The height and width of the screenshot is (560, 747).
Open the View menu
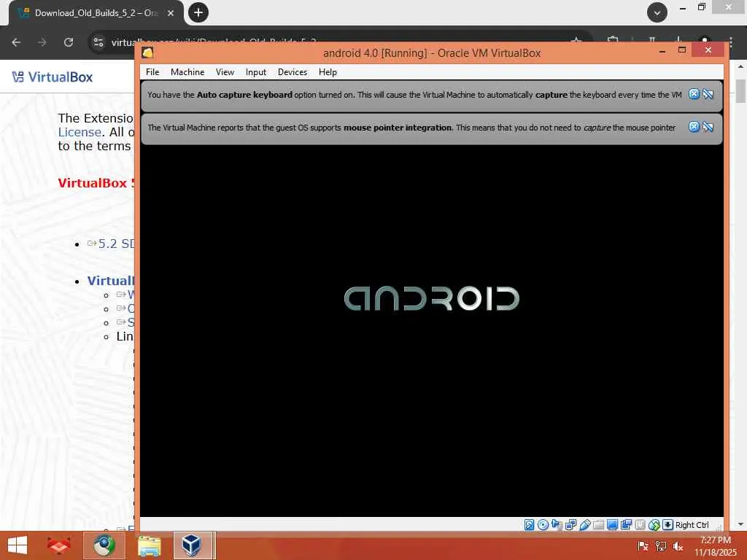click(225, 72)
